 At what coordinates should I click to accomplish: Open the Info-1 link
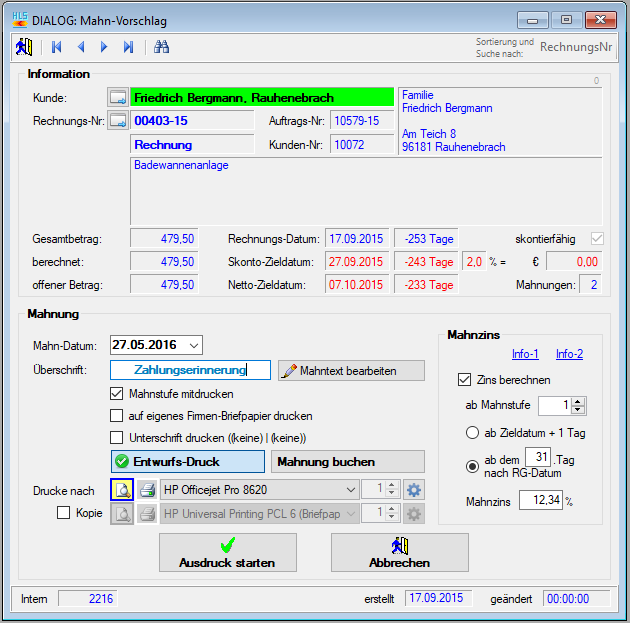point(525,354)
